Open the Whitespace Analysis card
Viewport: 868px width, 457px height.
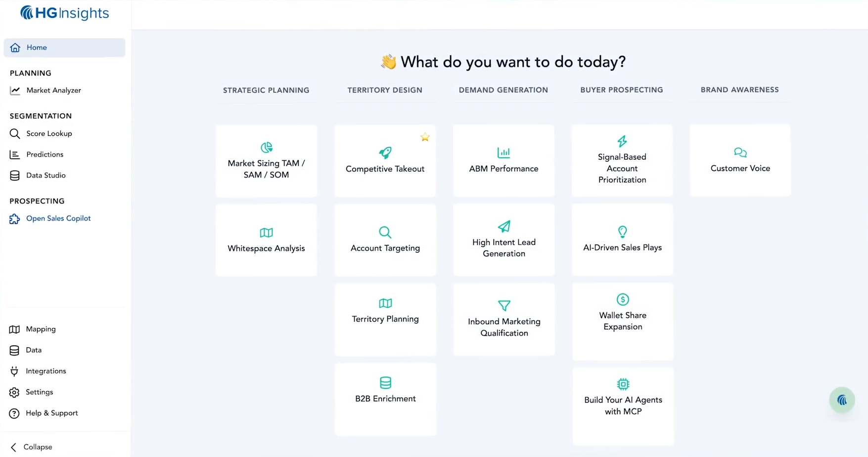266,240
